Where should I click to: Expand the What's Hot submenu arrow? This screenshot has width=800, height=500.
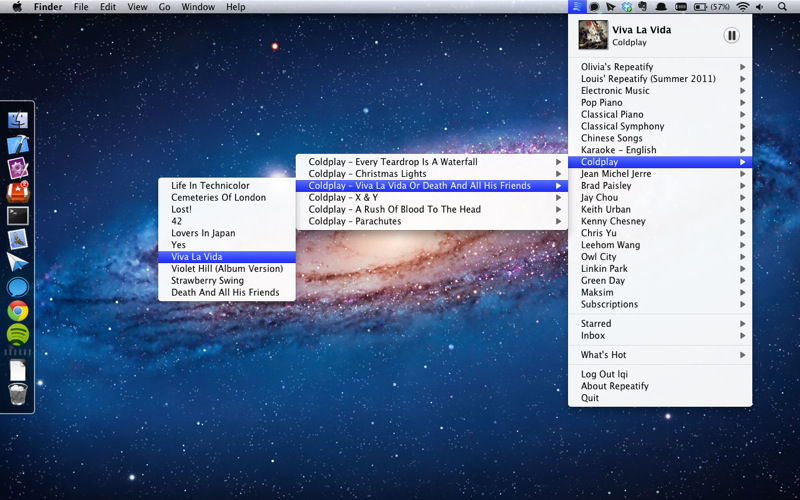click(x=743, y=355)
